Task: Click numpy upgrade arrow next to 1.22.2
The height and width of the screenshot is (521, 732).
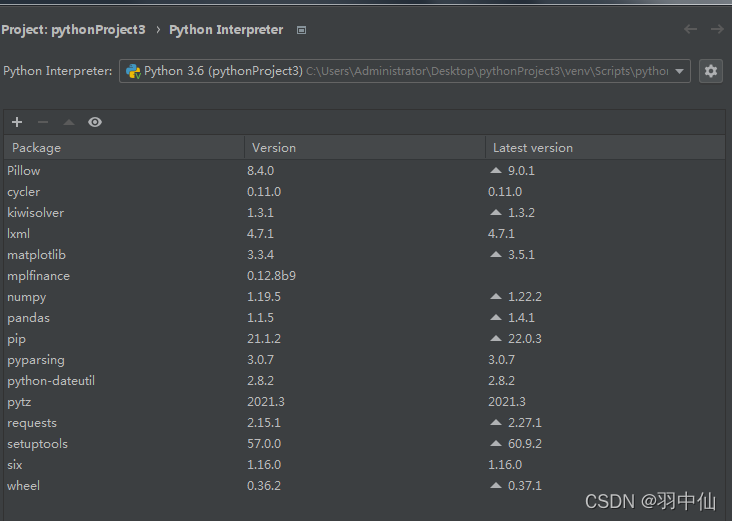Action: pos(496,296)
